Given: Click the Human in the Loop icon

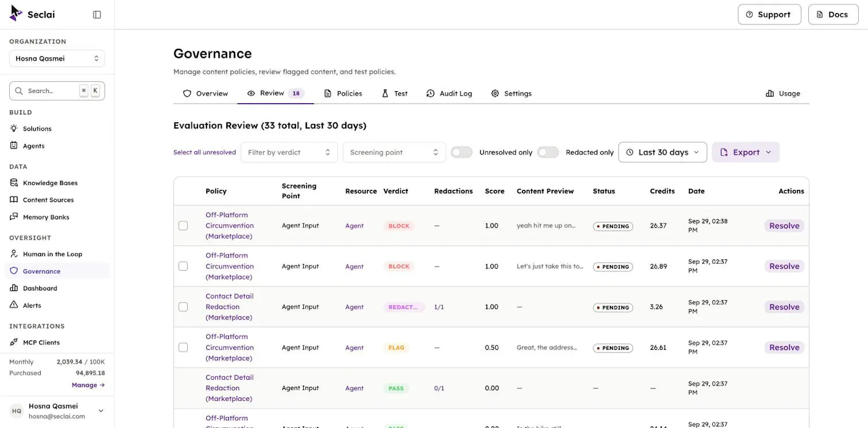Looking at the screenshot, I should tap(14, 254).
